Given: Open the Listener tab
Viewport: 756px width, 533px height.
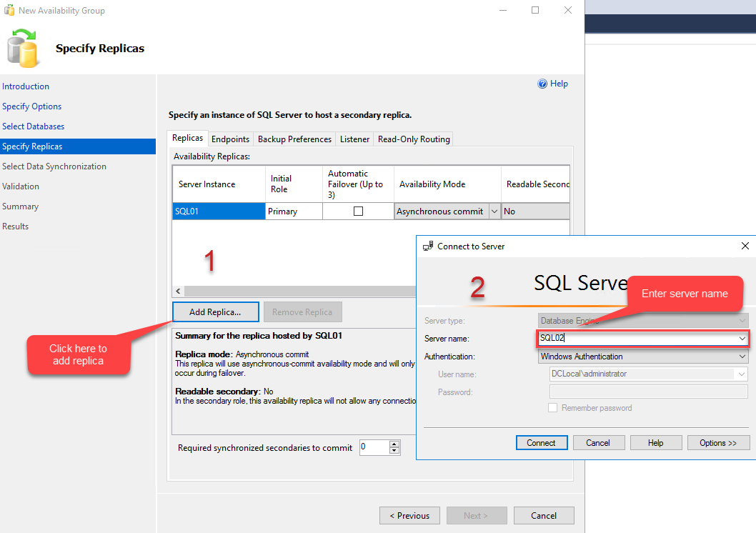Looking at the screenshot, I should (x=355, y=139).
